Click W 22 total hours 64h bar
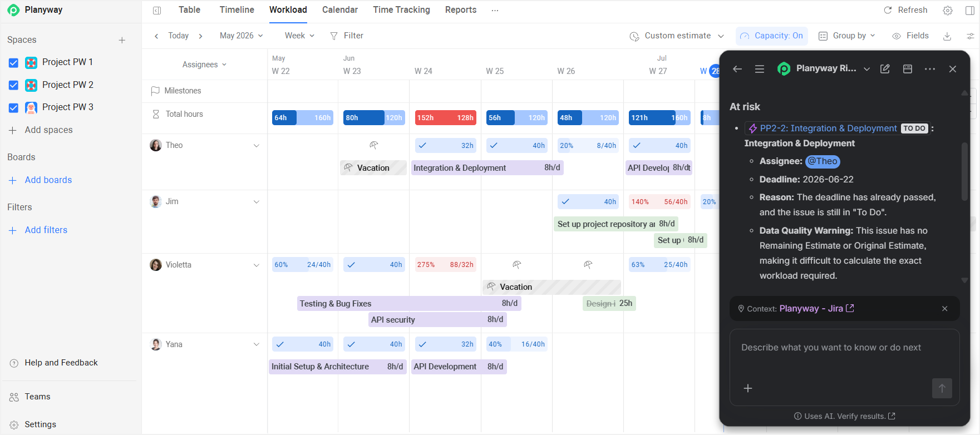Viewport: 980px width, 435px height. [x=303, y=117]
